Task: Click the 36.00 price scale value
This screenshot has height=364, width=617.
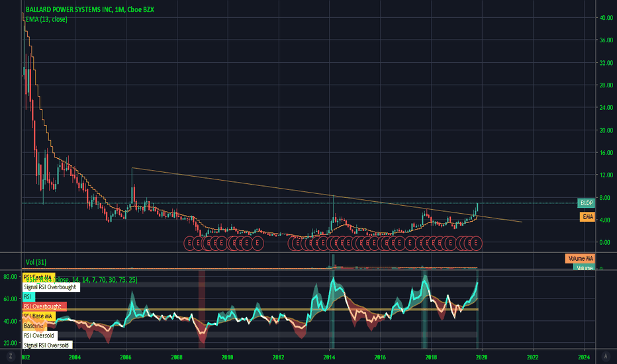Action: [606, 40]
